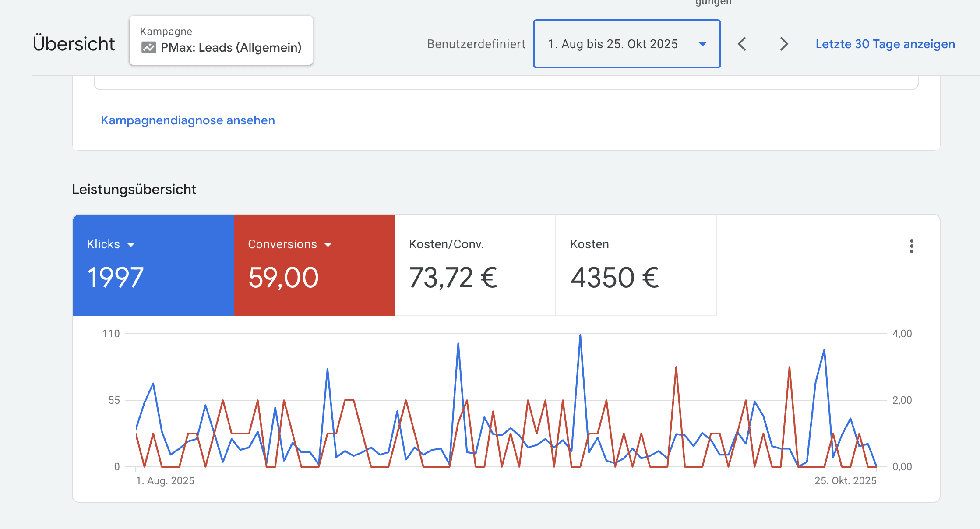Select the Kosten/Conv. metric tile
The image size is (980, 529).
pyautogui.click(x=475, y=265)
